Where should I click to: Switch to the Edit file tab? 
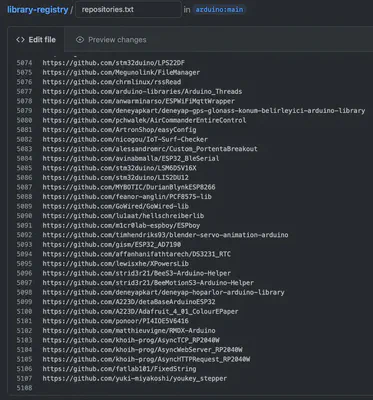pyautogui.click(x=36, y=40)
